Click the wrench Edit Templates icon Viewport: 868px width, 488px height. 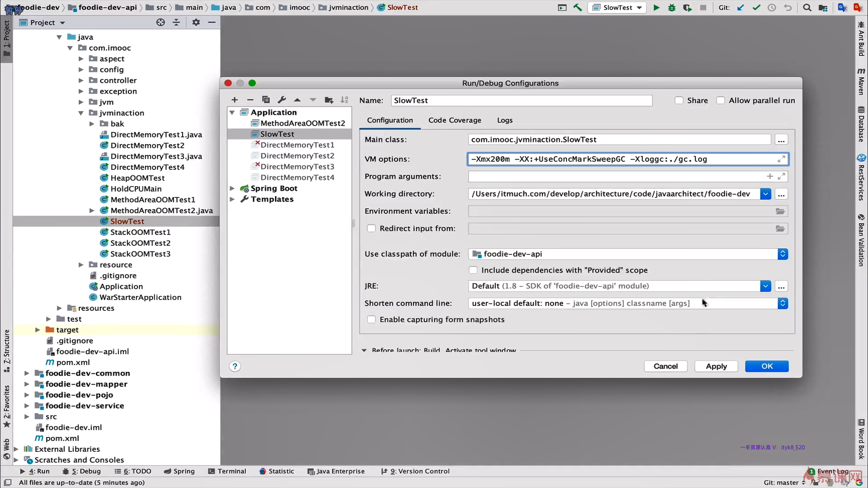click(282, 100)
